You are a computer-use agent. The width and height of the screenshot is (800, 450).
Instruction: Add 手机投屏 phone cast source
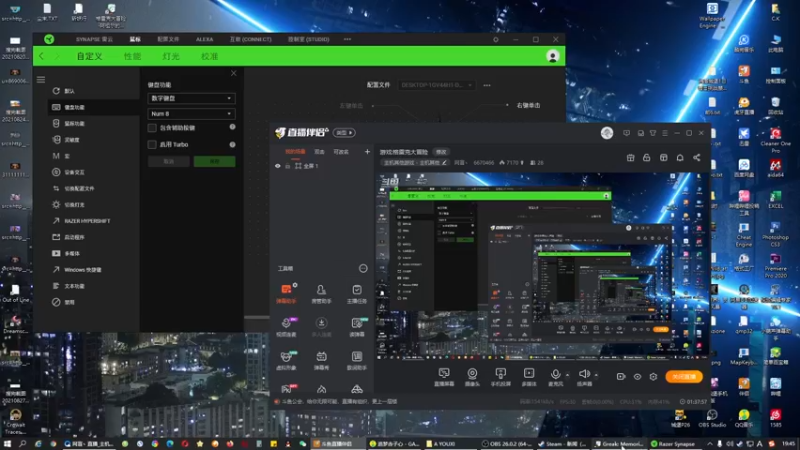(501, 377)
